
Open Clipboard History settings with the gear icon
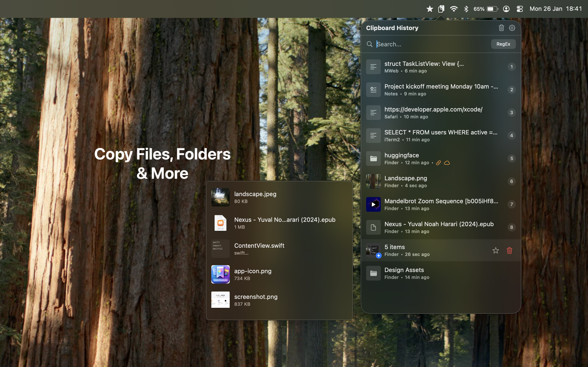[x=512, y=28]
